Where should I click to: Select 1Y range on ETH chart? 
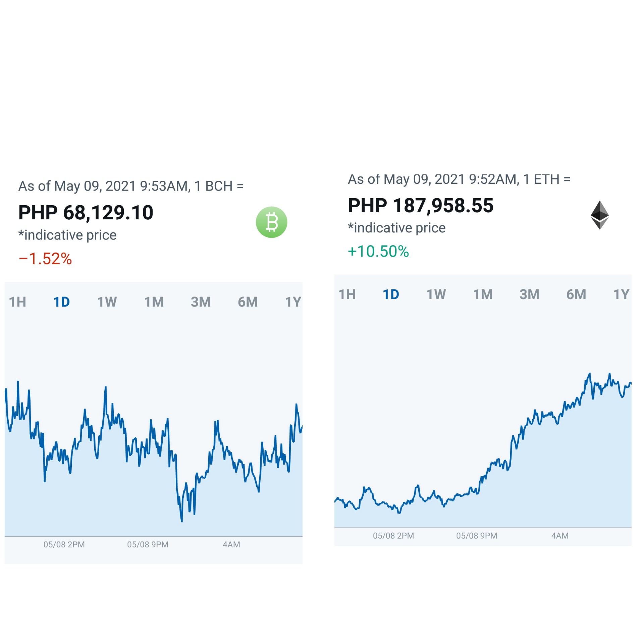click(x=622, y=294)
